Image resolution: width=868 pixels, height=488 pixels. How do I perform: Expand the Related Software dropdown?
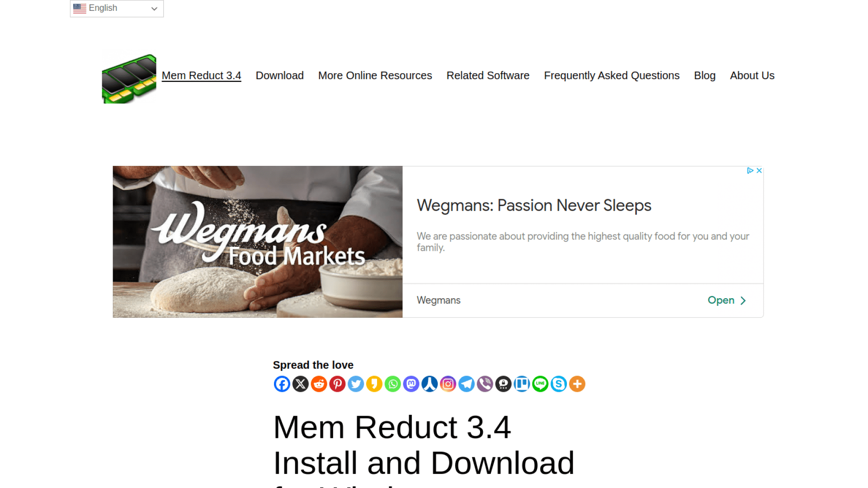pyautogui.click(x=488, y=75)
